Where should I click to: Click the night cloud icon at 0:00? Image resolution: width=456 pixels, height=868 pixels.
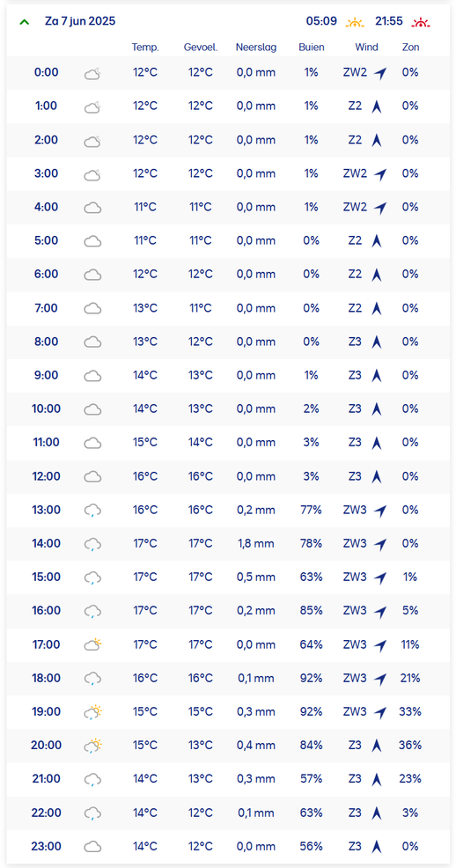(92, 74)
